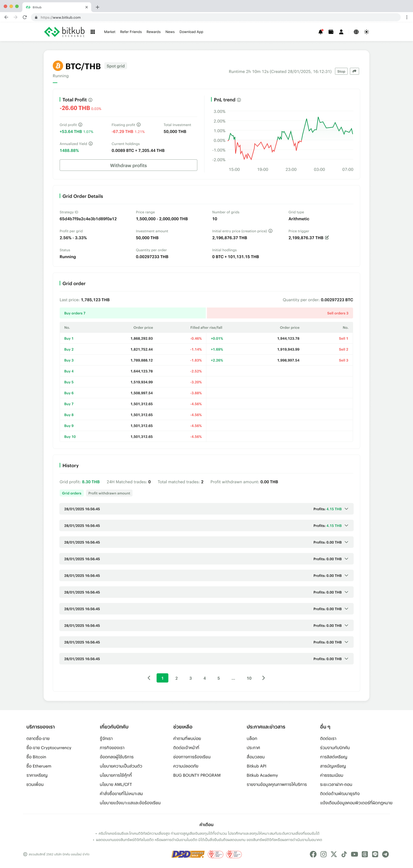413x868 pixels.
Task: Expand the sixth history row
Action: (x=206, y=592)
